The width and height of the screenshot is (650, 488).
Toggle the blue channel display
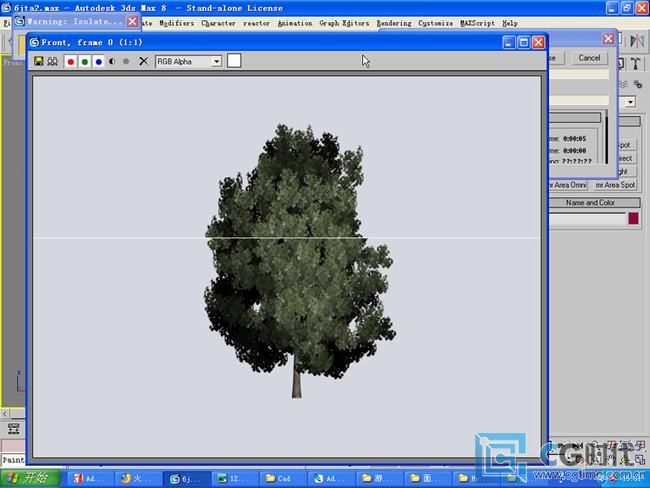click(x=99, y=61)
